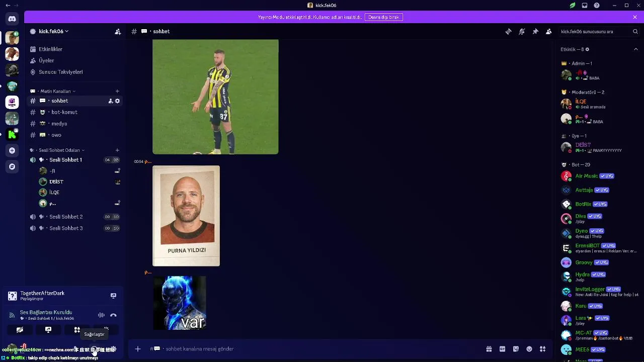Image resolution: width=644 pixels, height=362 pixels.
Task: Open the Inbox icon in title bar
Action: (x=585, y=6)
